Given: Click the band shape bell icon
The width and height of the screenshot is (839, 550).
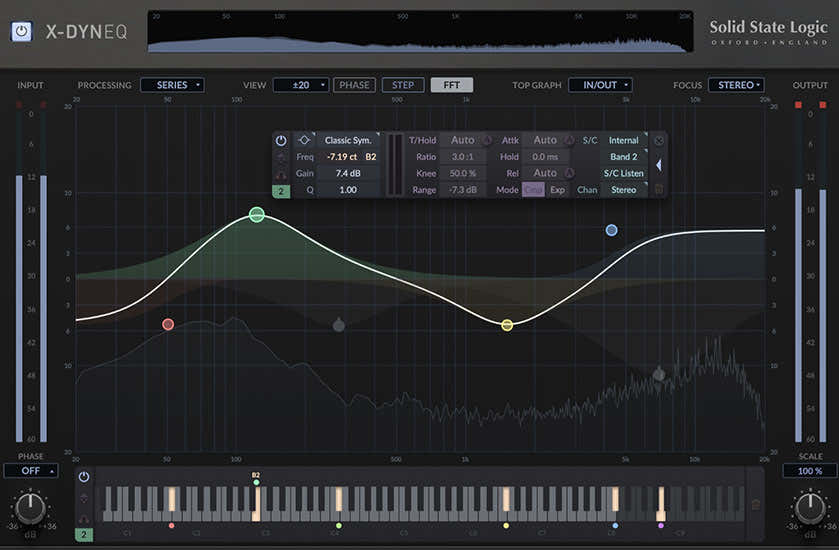Looking at the screenshot, I should click(304, 140).
